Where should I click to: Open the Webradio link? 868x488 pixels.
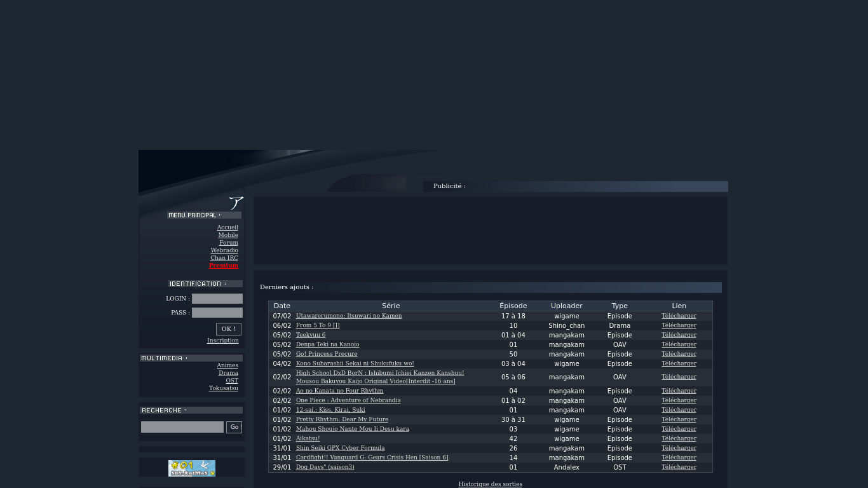pyautogui.click(x=224, y=250)
